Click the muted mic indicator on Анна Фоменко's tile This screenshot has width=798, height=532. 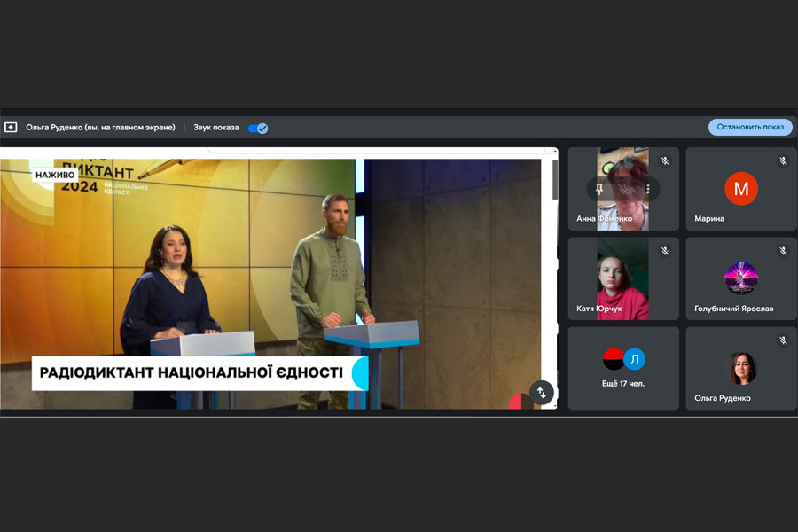click(664, 161)
